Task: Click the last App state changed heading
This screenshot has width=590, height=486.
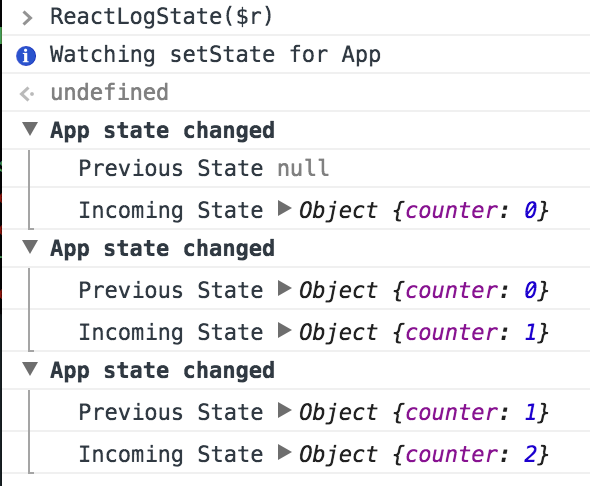Action: point(163,371)
